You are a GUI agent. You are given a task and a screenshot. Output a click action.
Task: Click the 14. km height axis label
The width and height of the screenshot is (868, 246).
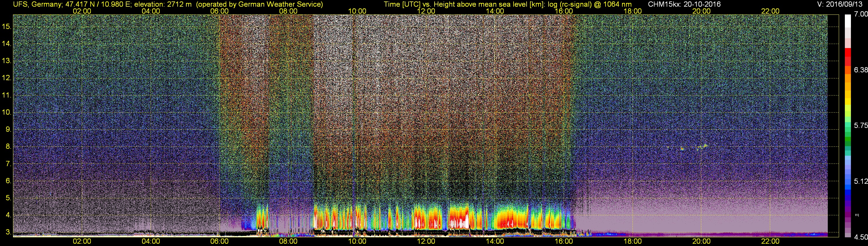point(7,44)
